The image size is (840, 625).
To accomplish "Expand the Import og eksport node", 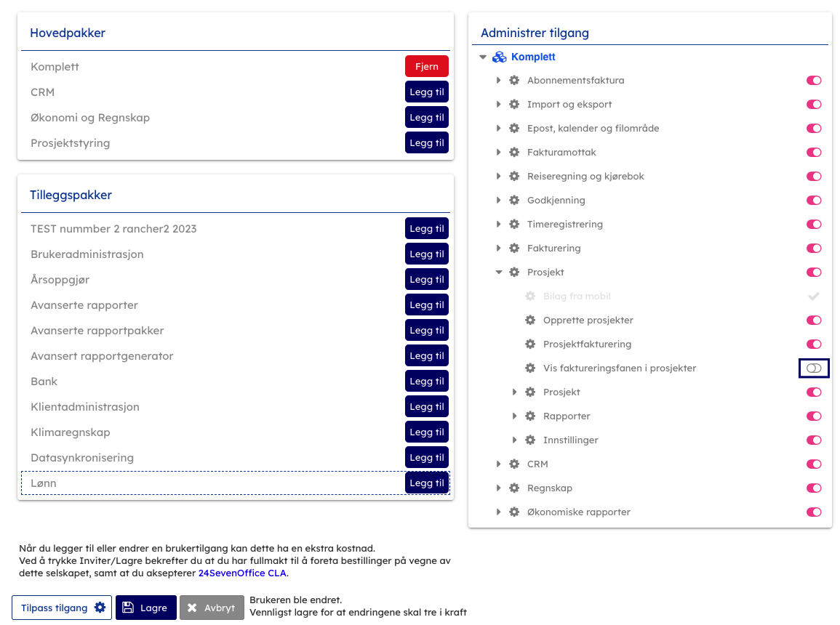I will point(499,105).
